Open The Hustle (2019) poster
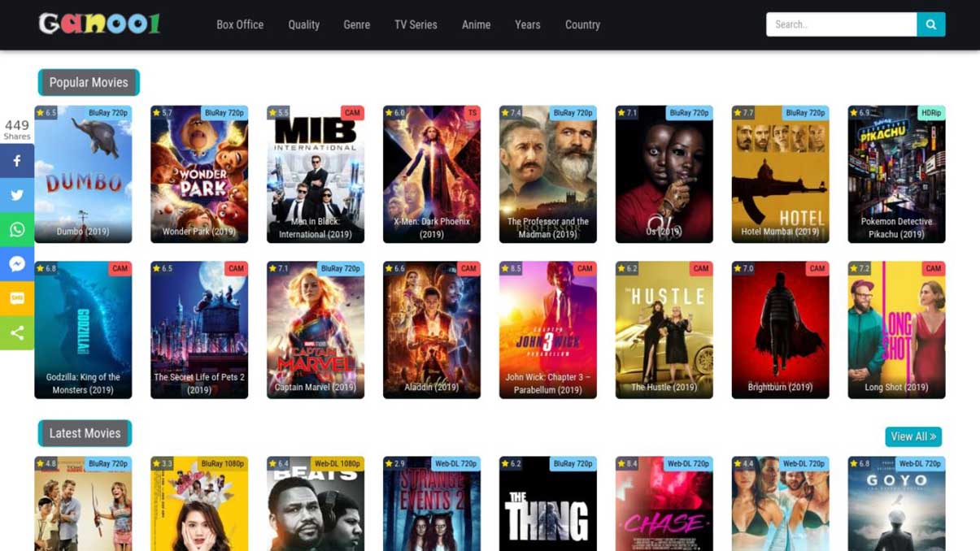This screenshot has height=551, width=980. 664,330
